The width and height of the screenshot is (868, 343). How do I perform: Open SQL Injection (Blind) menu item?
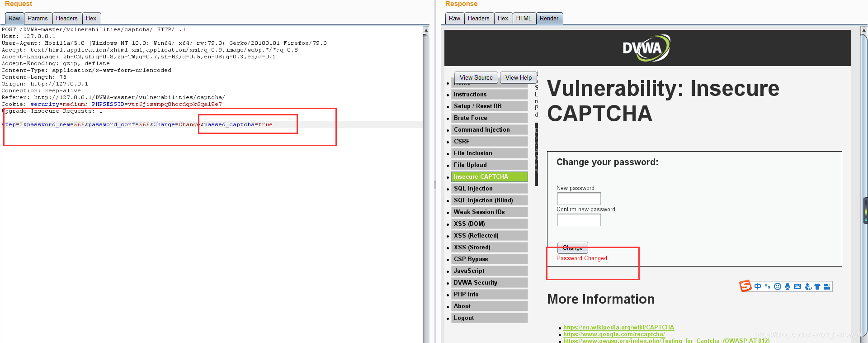click(490, 200)
